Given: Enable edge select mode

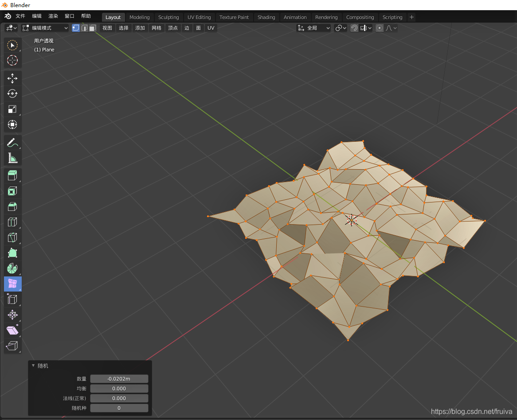Looking at the screenshot, I should pyautogui.click(x=84, y=28).
